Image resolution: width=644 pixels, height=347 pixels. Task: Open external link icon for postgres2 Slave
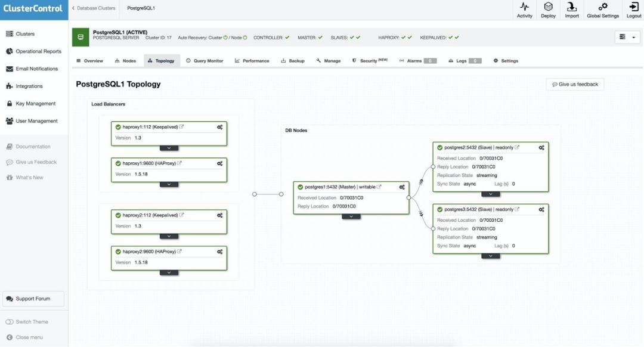click(517, 147)
